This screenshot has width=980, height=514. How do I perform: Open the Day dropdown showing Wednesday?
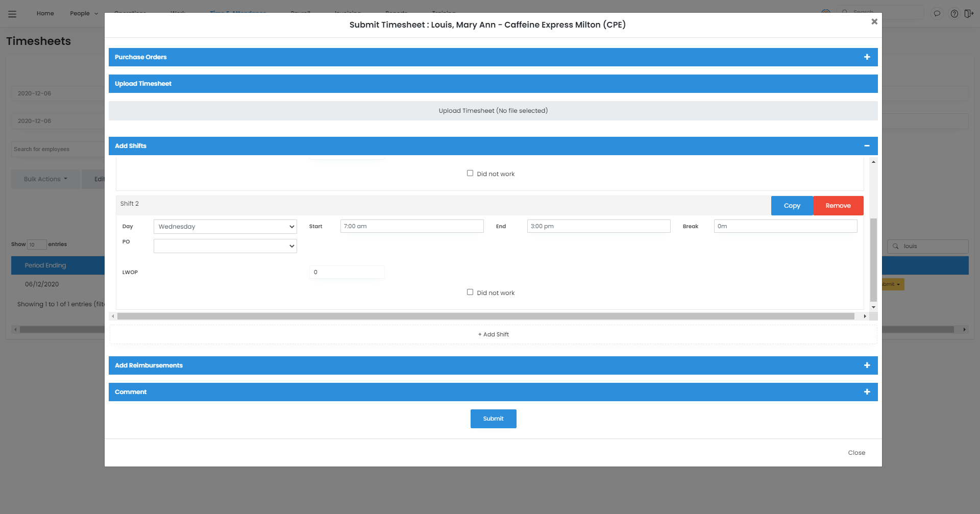click(x=225, y=226)
